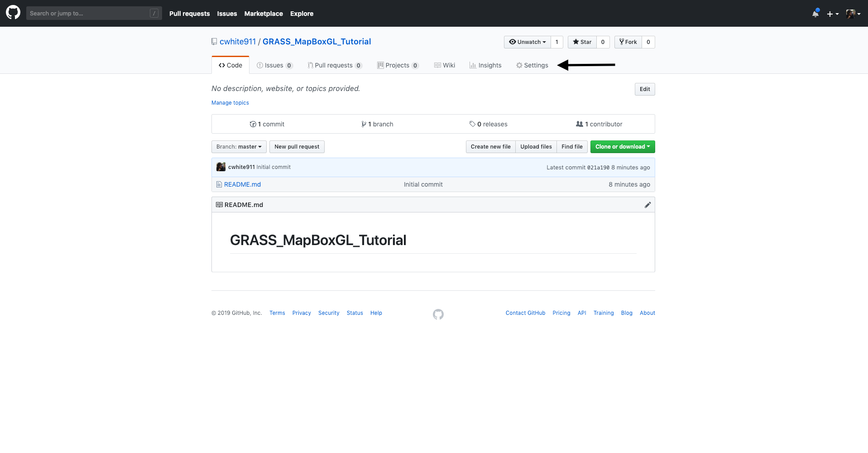
Task: Switch to the repository Pull requests tab
Action: pyautogui.click(x=335, y=65)
